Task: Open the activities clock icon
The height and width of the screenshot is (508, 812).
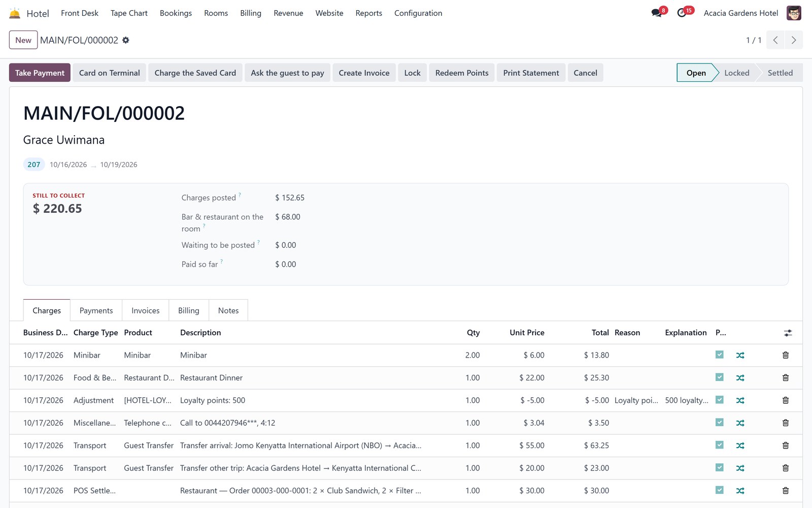Action: pos(682,13)
